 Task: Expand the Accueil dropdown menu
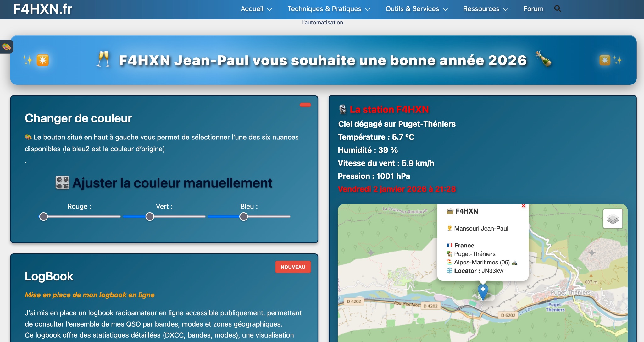[256, 9]
